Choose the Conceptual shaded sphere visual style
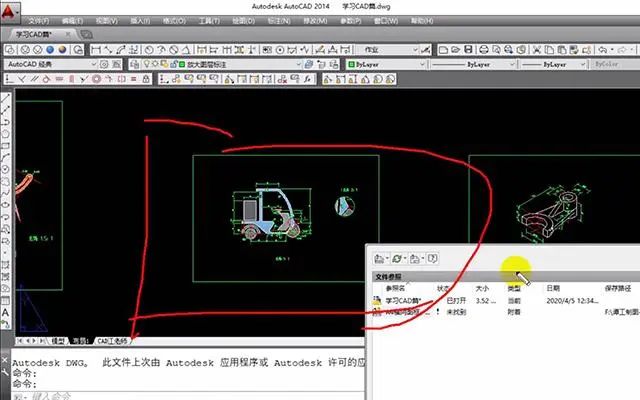The width and height of the screenshot is (640, 400). tap(62, 50)
